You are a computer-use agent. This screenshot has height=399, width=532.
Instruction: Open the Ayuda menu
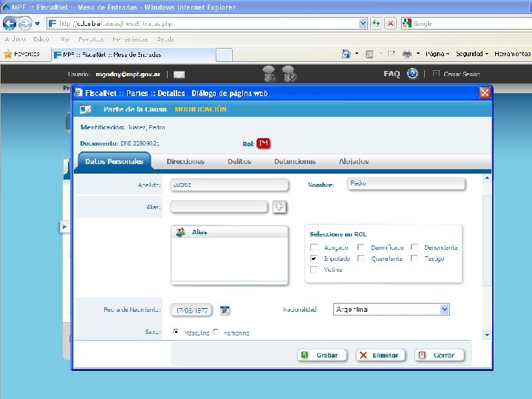(166, 39)
